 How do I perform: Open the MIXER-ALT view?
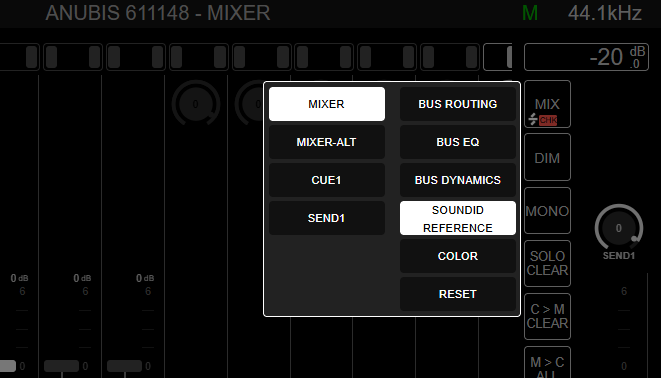[x=327, y=142]
